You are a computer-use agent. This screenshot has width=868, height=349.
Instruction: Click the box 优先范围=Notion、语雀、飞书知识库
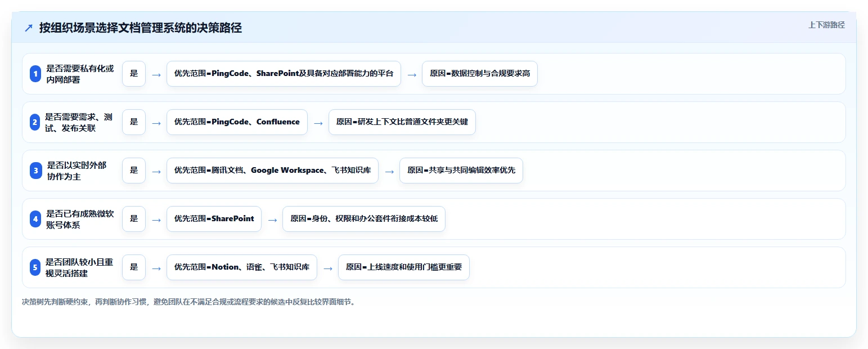[x=242, y=267]
